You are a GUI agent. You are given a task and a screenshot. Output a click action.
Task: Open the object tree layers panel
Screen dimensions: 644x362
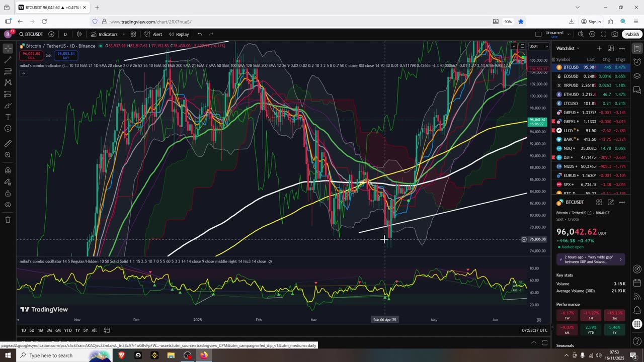coord(637,76)
